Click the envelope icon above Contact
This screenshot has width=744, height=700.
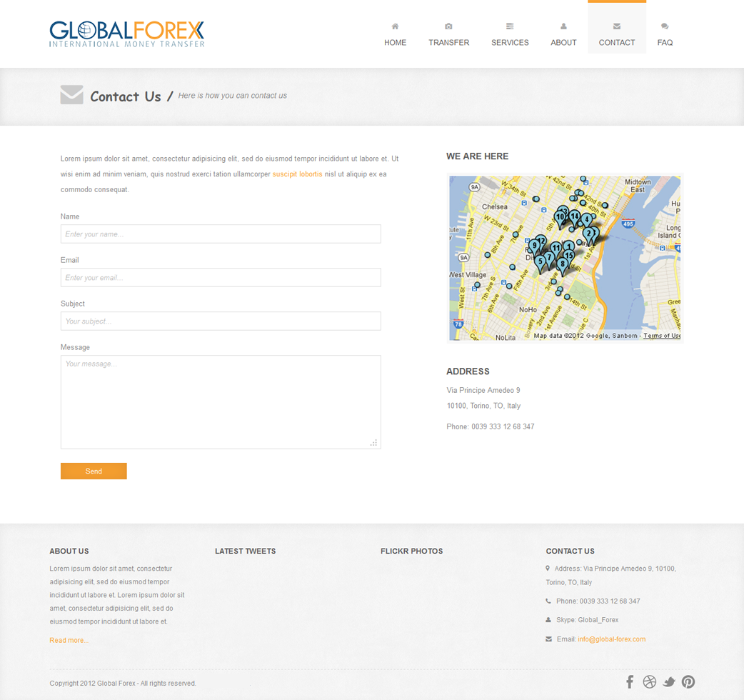[x=616, y=26]
